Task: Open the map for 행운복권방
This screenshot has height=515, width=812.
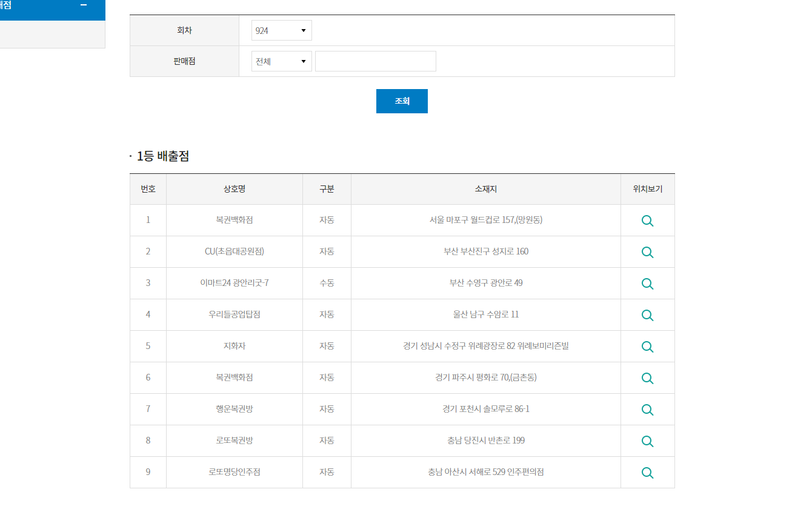Action: 647,410
